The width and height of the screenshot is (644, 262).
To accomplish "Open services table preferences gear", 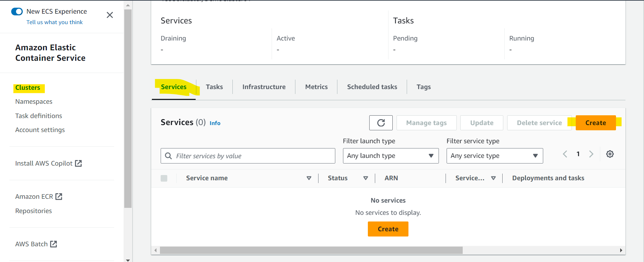I will [610, 154].
